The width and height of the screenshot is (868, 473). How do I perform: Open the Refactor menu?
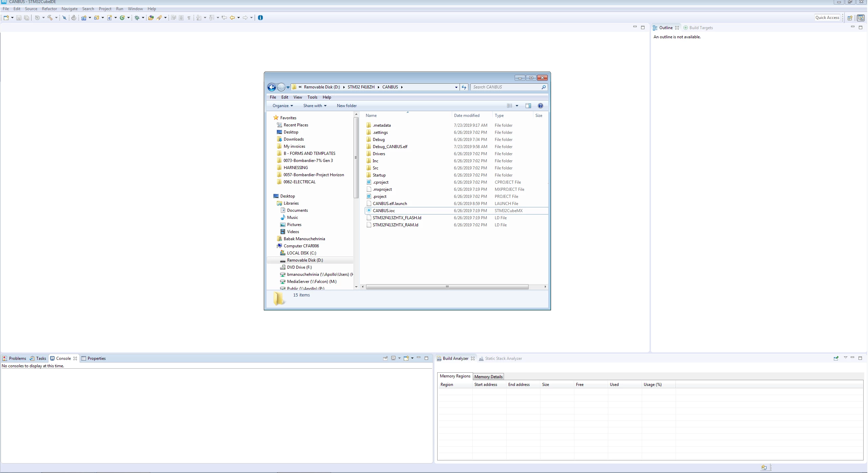point(49,9)
